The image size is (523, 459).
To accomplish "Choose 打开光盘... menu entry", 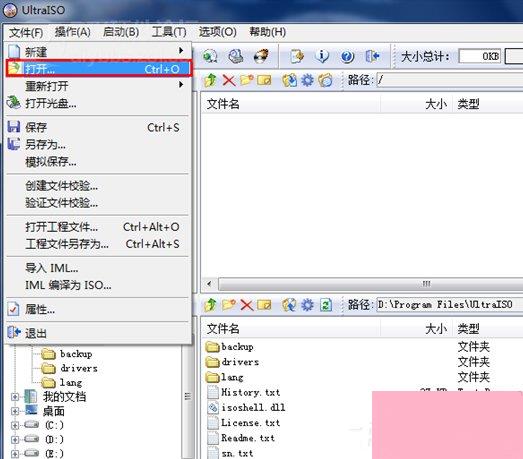I will [x=98, y=103].
